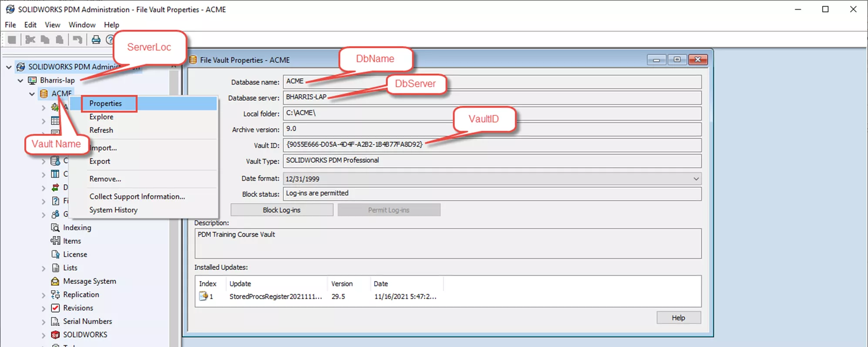Click the Items puzzle-piece icon
The width and height of the screenshot is (868, 347).
click(x=55, y=241)
